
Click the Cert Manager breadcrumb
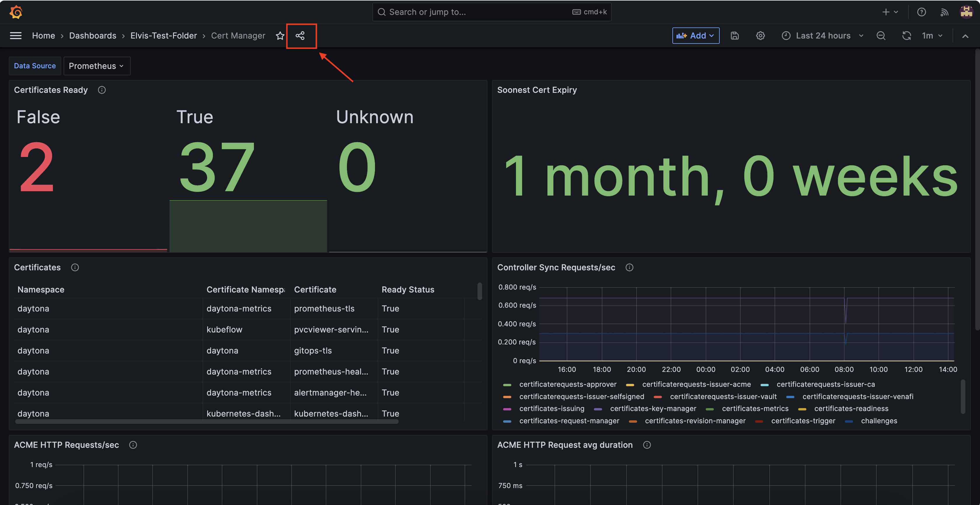pyautogui.click(x=238, y=35)
